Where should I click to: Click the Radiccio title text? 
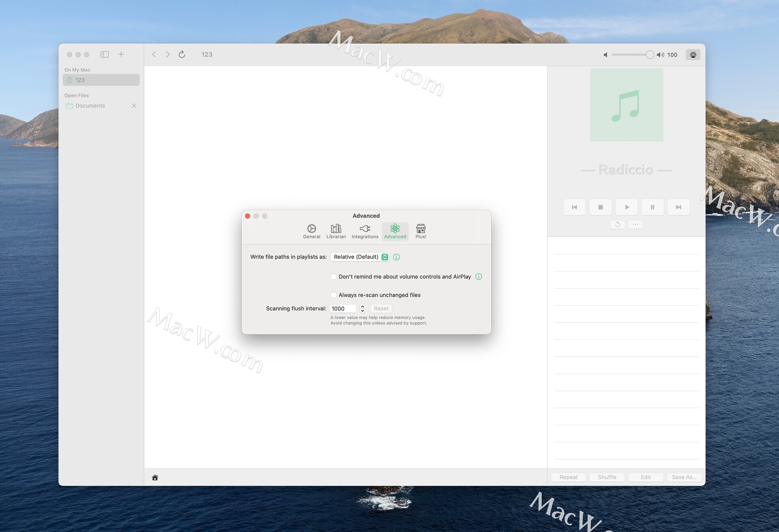tap(626, 170)
